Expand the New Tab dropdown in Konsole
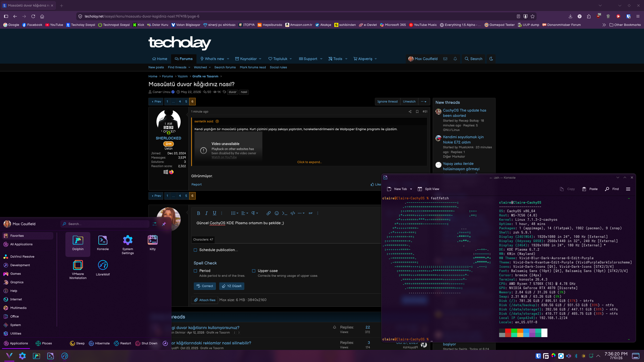Image resolution: width=644 pixels, height=362 pixels. click(411, 189)
